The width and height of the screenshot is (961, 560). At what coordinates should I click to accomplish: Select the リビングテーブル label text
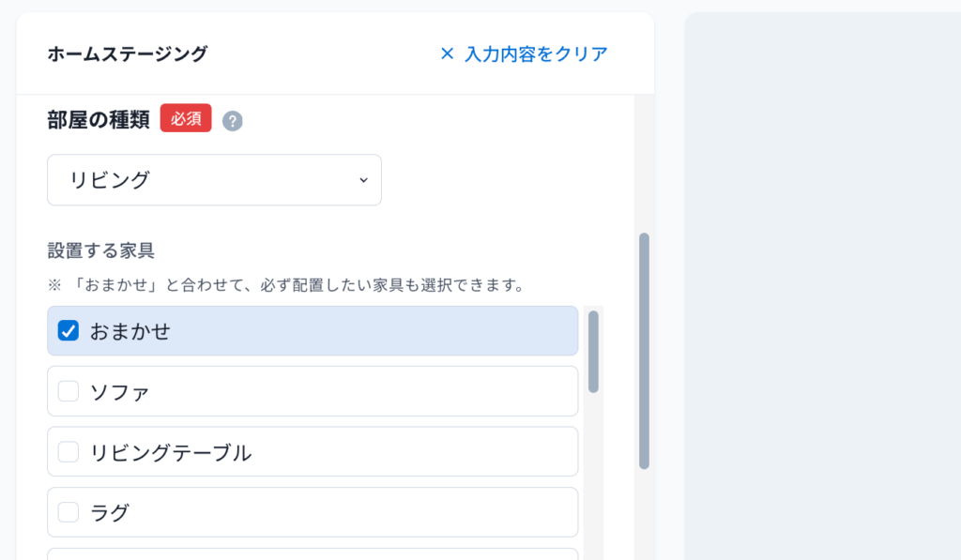171,453
